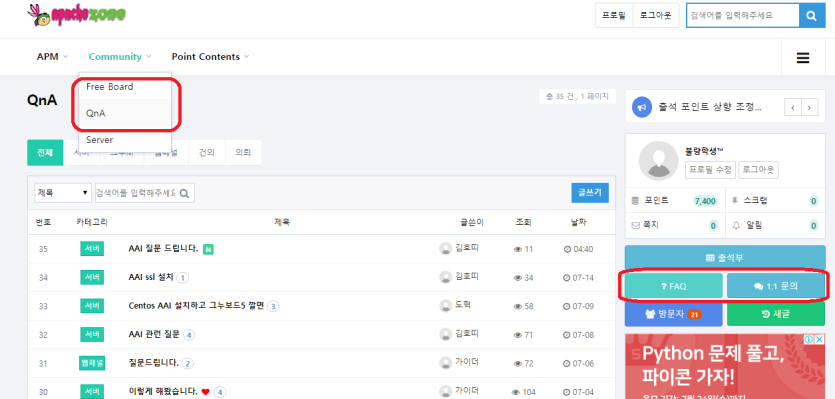Image resolution: width=835 pixels, height=399 pixels.
Task: Open 알림 notifications bell
Action: coord(736,225)
